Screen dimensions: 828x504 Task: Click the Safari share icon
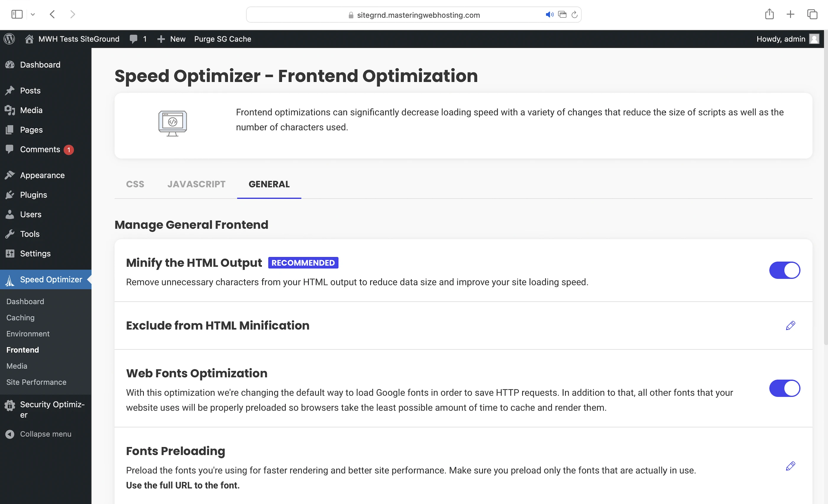[x=769, y=14]
